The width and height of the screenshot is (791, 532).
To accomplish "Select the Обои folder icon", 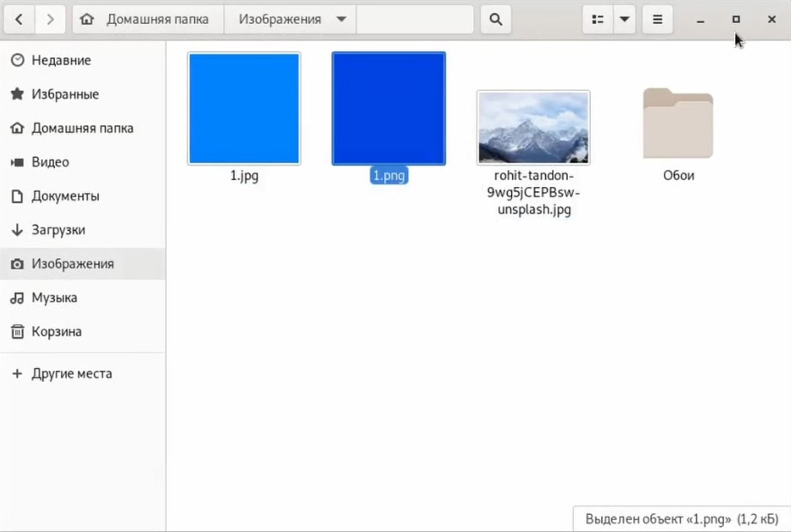I will (x=678, y=124).
